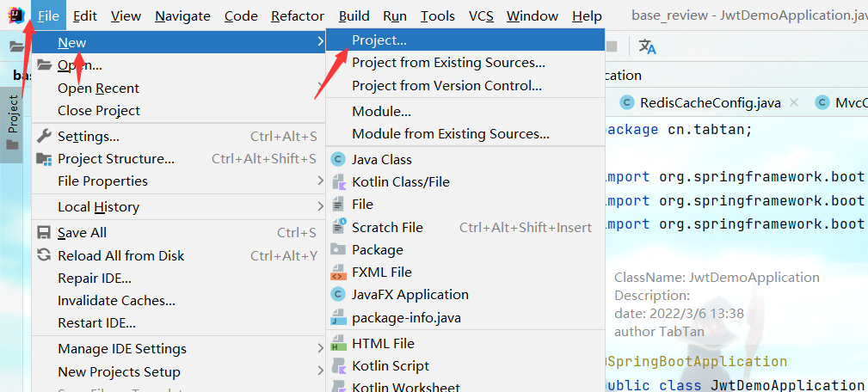This screenshot has width=868, height=392.
Task: Click the translate icon in toolbar
Action: tap(647, 46)
